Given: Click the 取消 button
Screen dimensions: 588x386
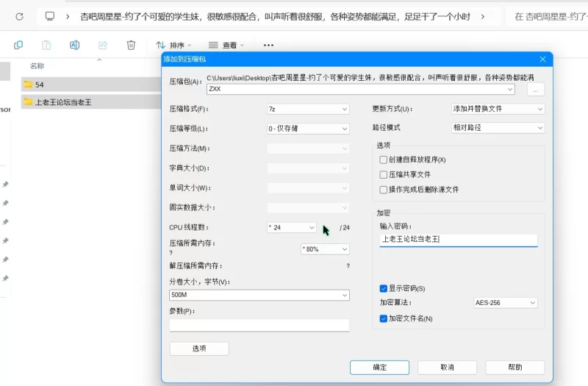Looking at the screenshot, I should [447, 368].
